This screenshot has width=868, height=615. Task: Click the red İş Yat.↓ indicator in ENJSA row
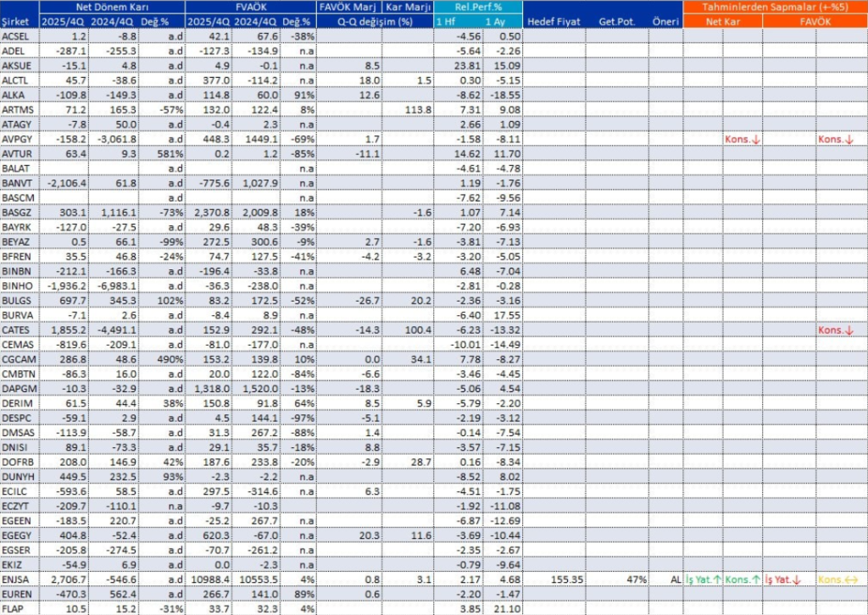(783, 580)
